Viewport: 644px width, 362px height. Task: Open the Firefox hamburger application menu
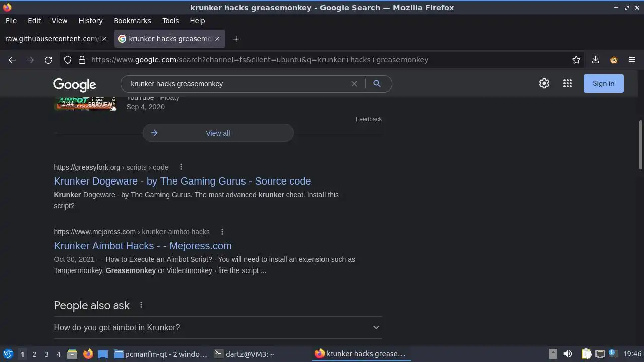point(632,60)
